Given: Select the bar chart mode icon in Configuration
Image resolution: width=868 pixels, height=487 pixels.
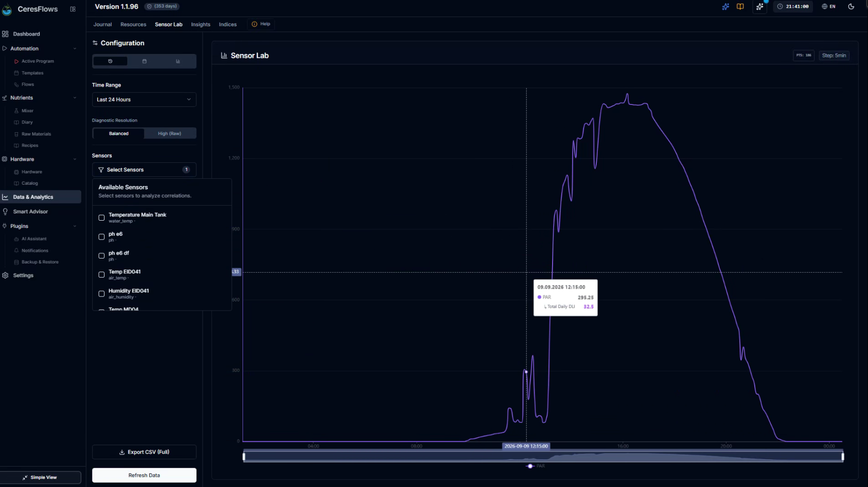Looking at the screenshot, I should (x=178, y=61).
